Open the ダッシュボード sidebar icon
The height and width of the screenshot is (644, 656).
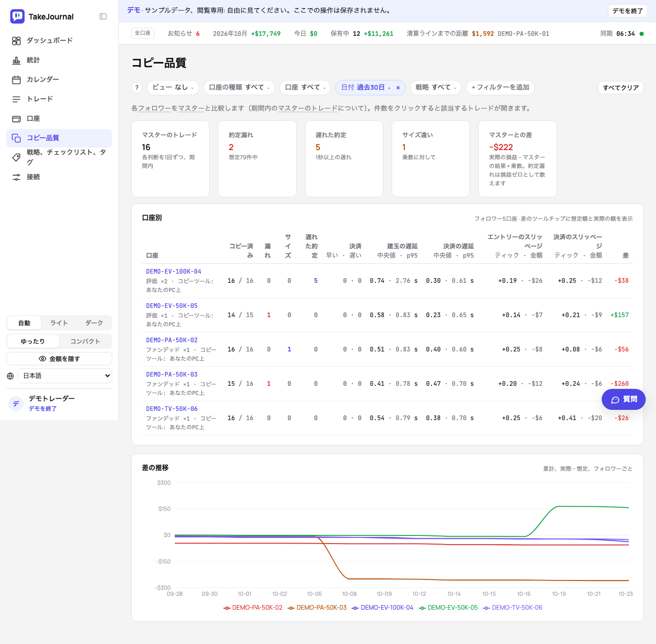click(16, 40)
